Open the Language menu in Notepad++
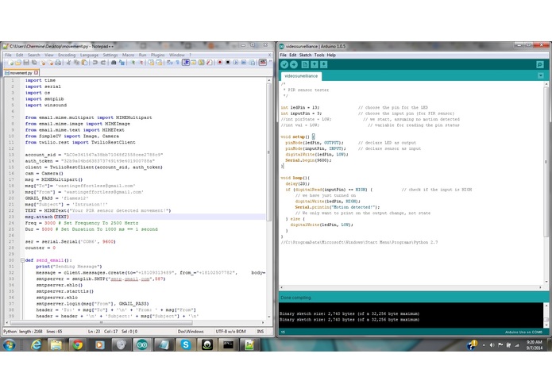The image size is (552, 392). point(89,55)
